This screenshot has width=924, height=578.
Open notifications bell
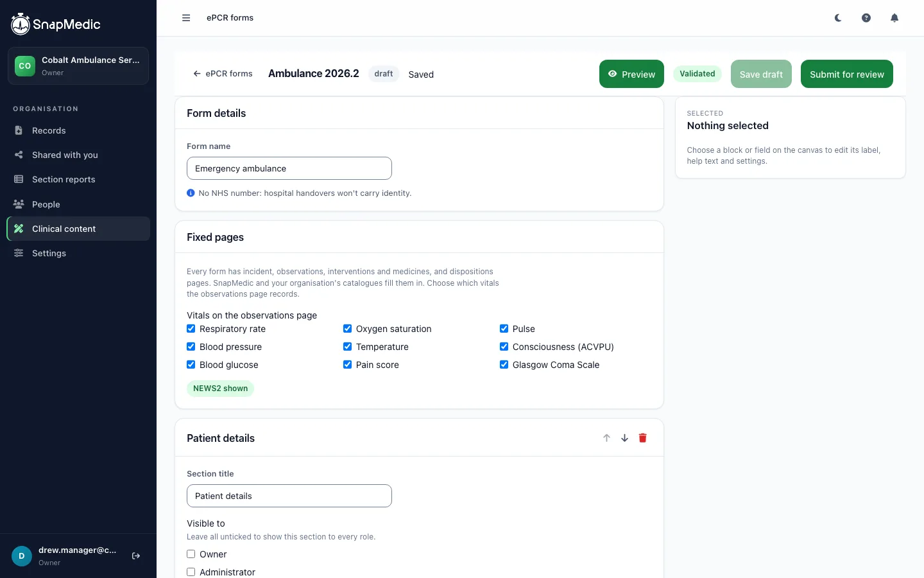point(894,18)
